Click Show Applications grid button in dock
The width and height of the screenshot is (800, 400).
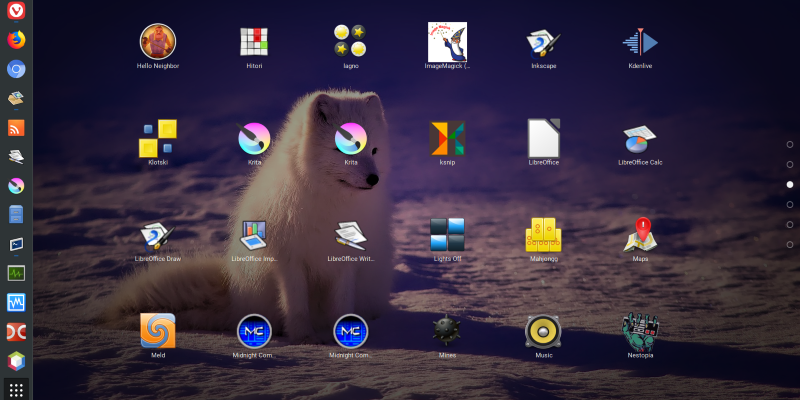coord(16,389)
